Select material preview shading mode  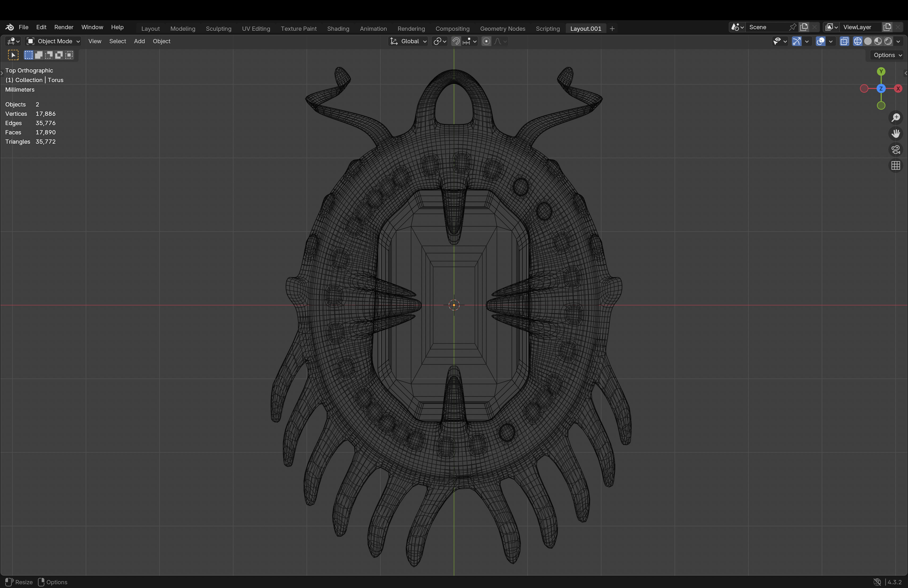tap(878, 41)
